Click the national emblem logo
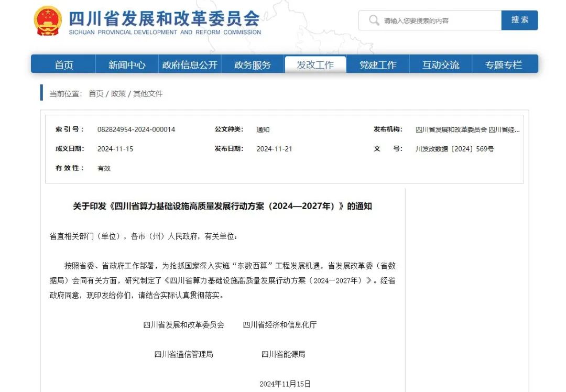This screenshot has width=566, height=392. tap(48, 21)
